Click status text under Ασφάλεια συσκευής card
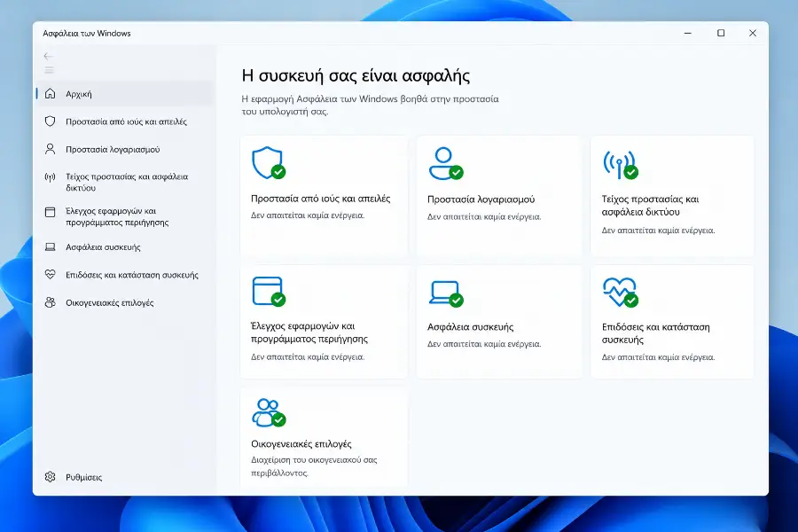Image resolution: width=798 pixels, height=532 pixels. 484,344
